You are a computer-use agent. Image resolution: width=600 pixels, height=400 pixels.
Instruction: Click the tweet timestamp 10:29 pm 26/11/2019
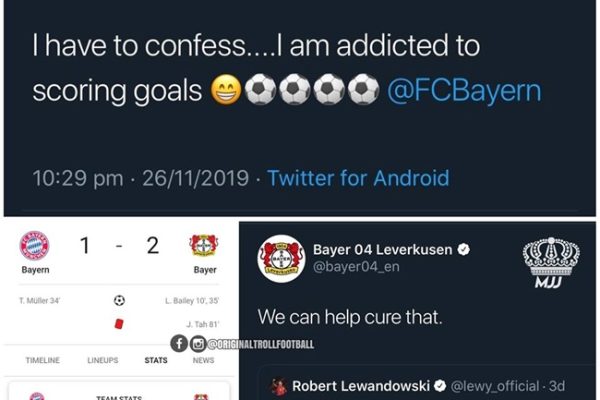click(x=140, y=178)
